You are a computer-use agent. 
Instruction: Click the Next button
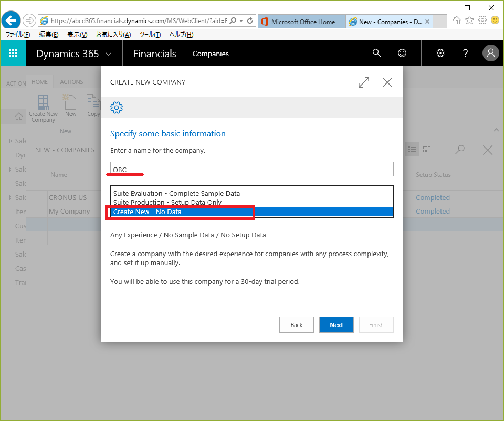(x=336, y=324)
